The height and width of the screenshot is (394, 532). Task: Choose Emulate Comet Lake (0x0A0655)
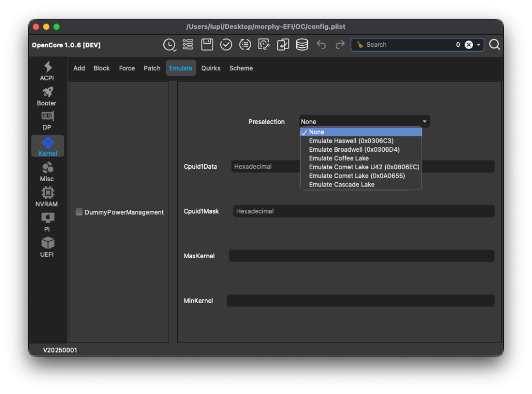(361, 176)
